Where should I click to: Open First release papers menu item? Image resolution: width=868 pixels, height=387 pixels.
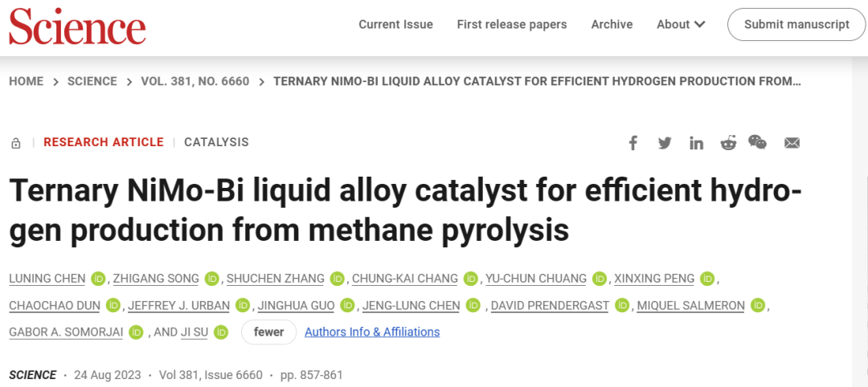pyautogui.click(x=512, y=24)
